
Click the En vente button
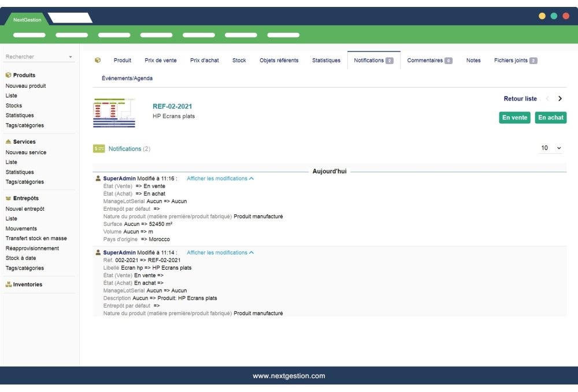(x=514, y=117)
